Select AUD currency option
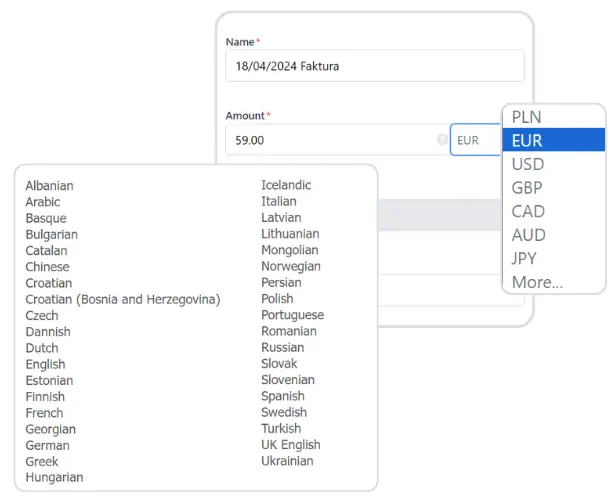The image size is (615, 500). (528, 235)
